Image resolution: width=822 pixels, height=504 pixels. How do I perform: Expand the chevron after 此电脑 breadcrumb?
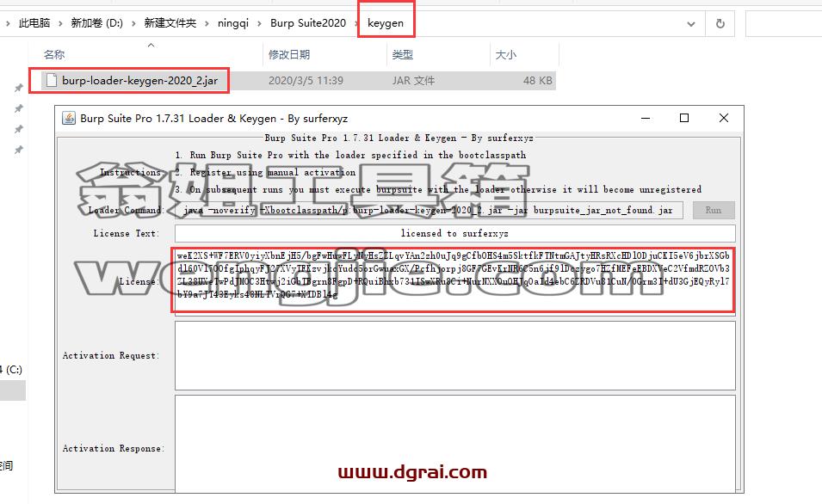60,23
